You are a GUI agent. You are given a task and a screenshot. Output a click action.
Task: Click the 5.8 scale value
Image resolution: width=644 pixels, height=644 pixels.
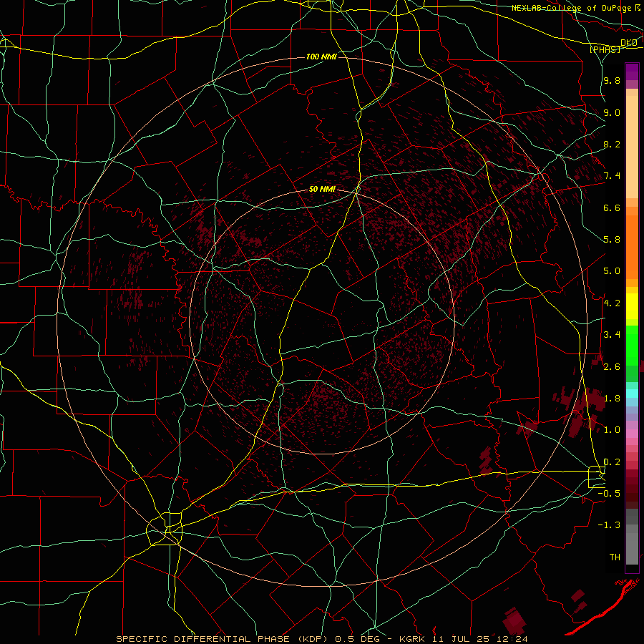coord(612,239)
